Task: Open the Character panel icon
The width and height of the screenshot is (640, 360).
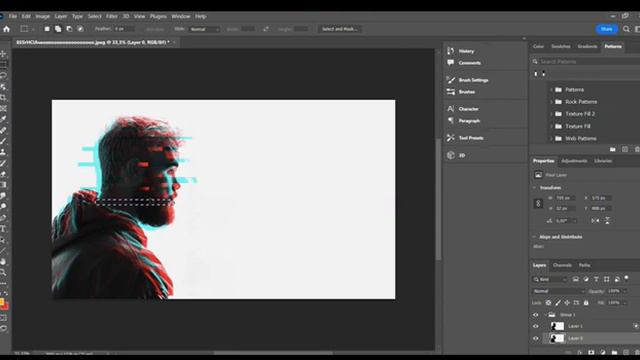Action: click(x=451, y=109)
